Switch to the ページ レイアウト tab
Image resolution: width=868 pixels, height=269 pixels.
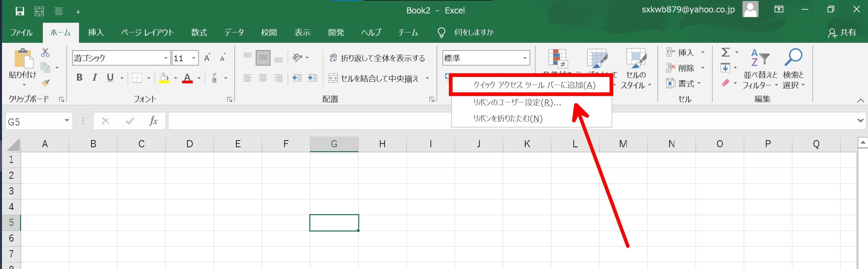coord(147,33)
